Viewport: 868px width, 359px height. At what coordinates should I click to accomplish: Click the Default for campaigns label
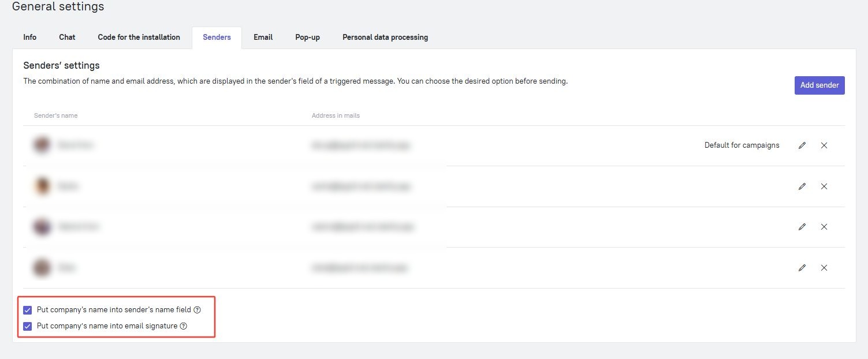click(x=742, y=145)
